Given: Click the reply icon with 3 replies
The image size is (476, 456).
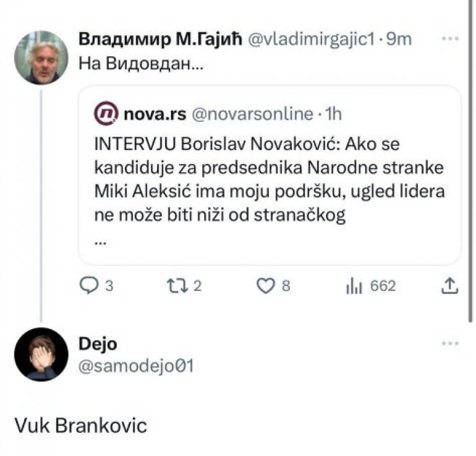Looking at the screenshot, I should click(90, 286).
